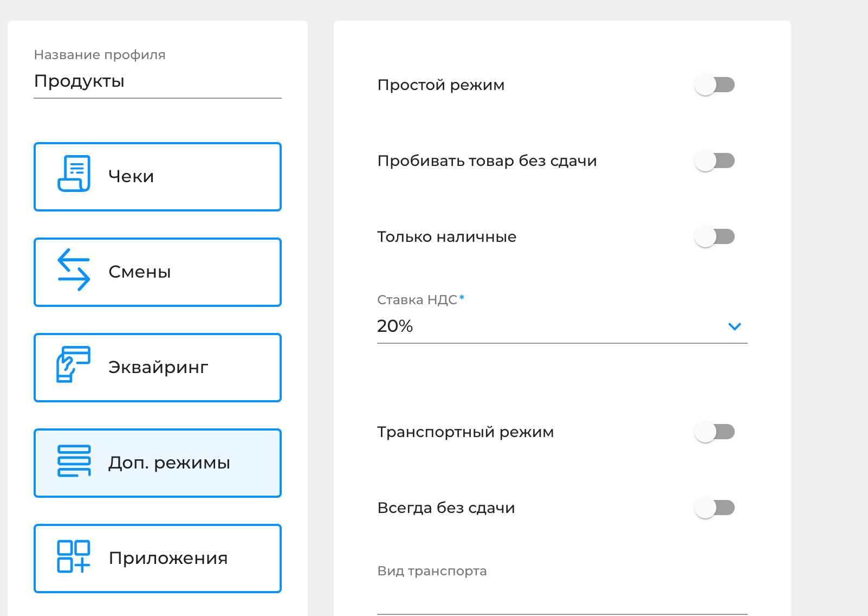
Task: Click the profile name field Продукты
Action: click(157, 81)
